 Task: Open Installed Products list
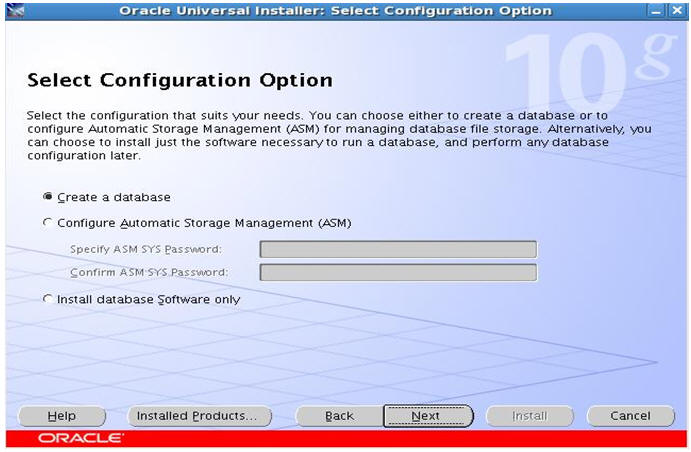pos(199,416)
